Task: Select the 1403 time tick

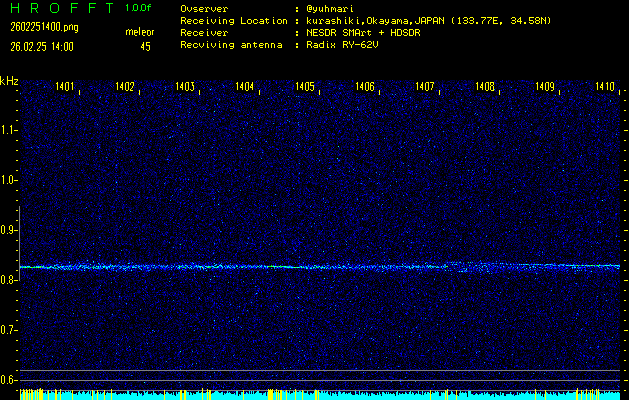Action: click(x=185, y=88)
